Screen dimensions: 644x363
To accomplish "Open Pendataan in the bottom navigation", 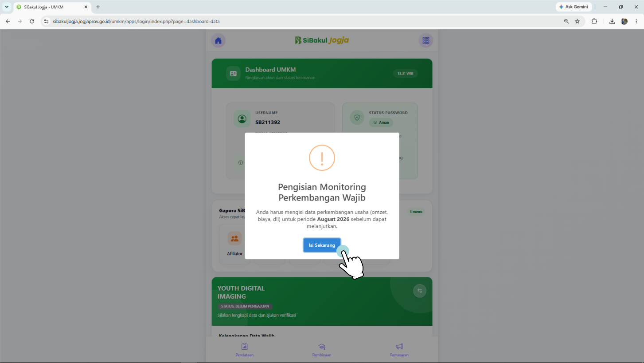I will point(244,350).
